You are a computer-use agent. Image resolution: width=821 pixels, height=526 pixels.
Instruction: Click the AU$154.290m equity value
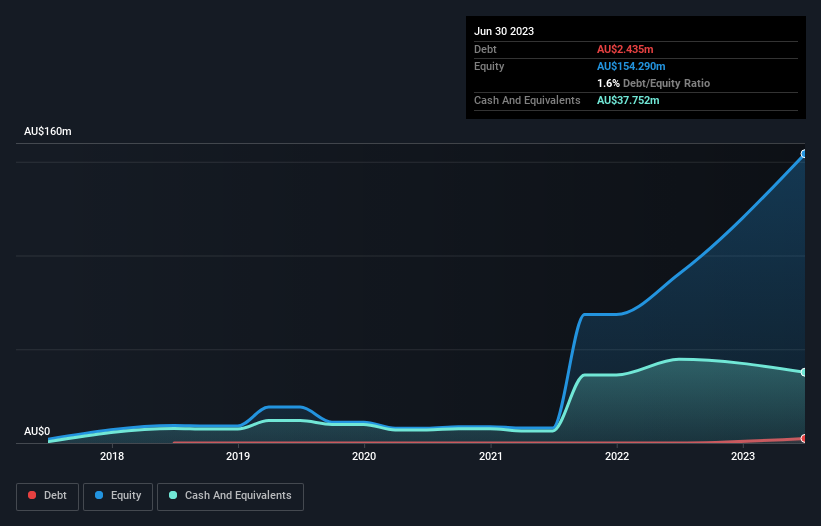(631, 66)
